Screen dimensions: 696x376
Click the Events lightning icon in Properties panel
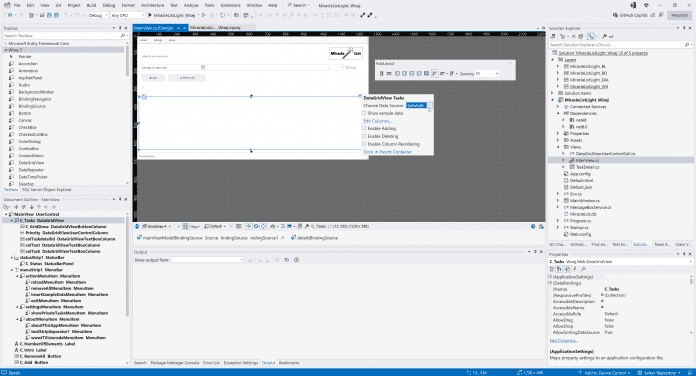coord(575,269)
